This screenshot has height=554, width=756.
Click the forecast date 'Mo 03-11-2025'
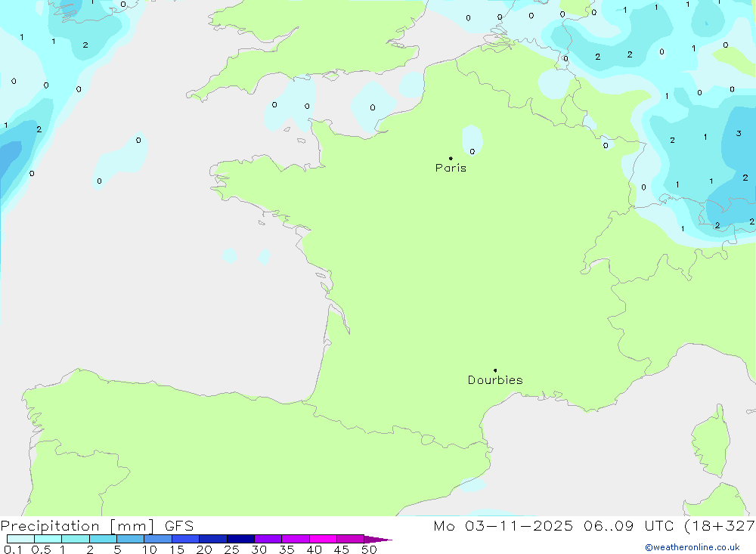(503, 526)
